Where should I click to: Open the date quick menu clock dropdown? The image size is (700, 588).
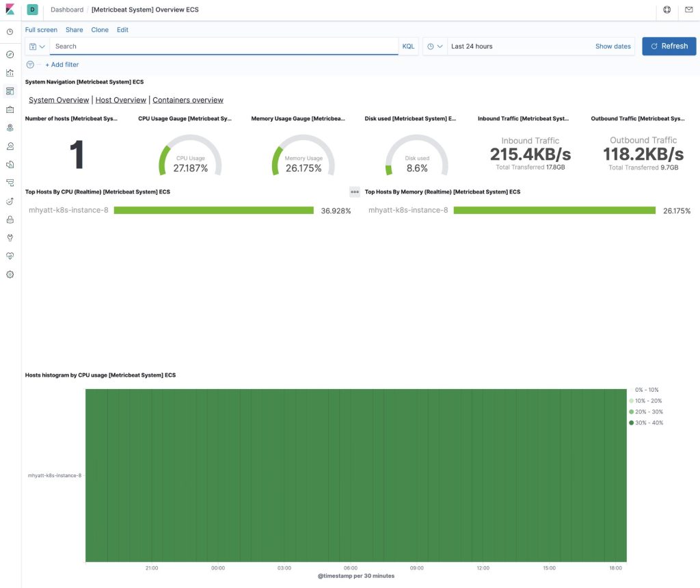435,46
